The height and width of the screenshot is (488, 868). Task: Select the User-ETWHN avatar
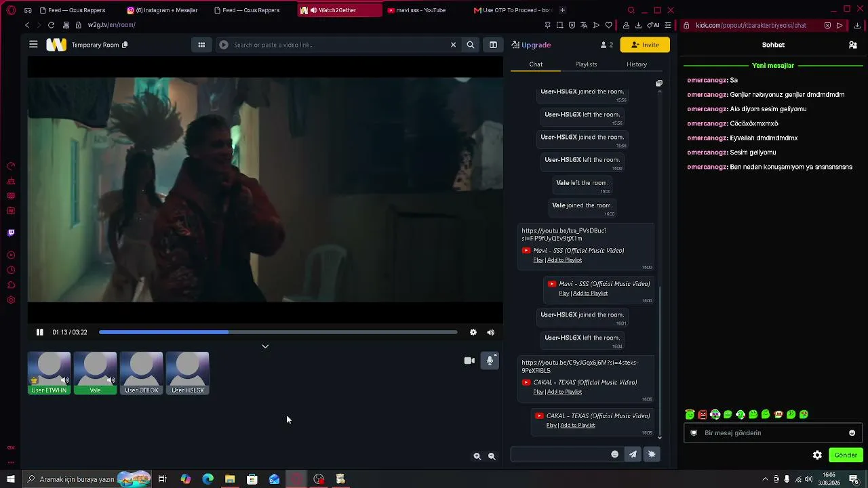click(50, 373)
